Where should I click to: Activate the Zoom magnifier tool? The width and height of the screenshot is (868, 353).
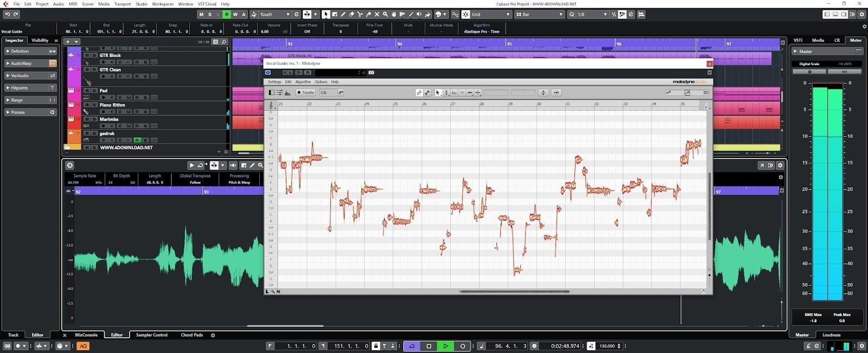click(385, 14)
